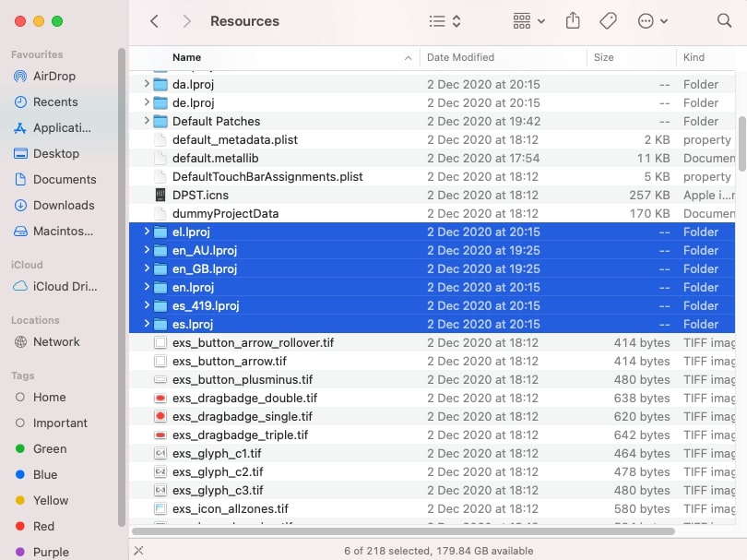747x560 pixels.
Task: Click the Tags toolbar icon
Action: (608, 21)
